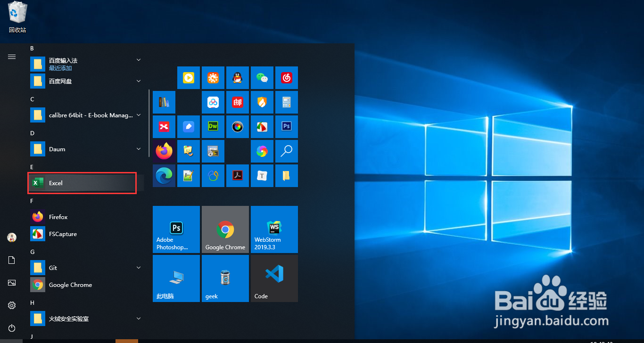Open the PotPlayer yellow play tile
Viewport: 644px width, 343px height.
(189, 78)
